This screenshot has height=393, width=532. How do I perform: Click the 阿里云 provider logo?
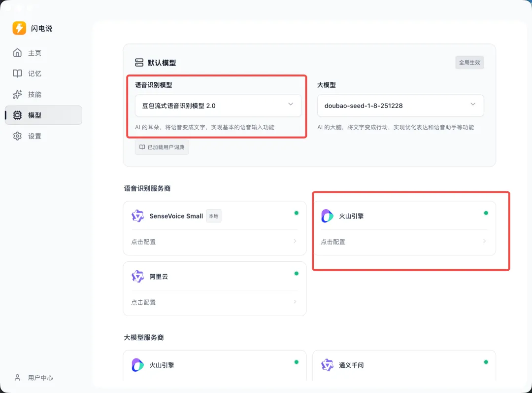tap(138, 277)
